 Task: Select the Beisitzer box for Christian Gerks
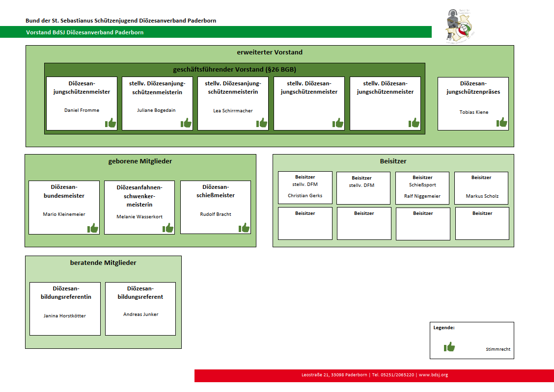point(305,187)
